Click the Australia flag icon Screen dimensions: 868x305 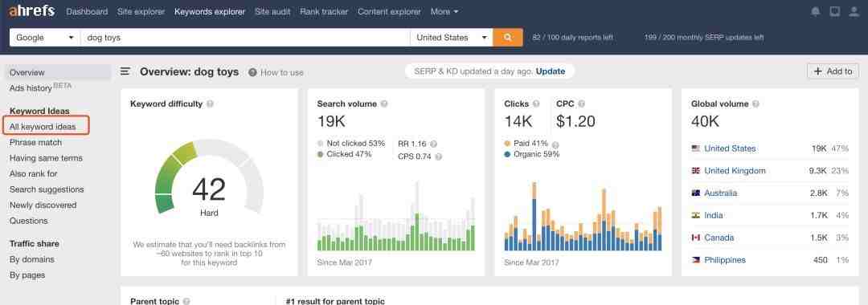tap(696, 193)
